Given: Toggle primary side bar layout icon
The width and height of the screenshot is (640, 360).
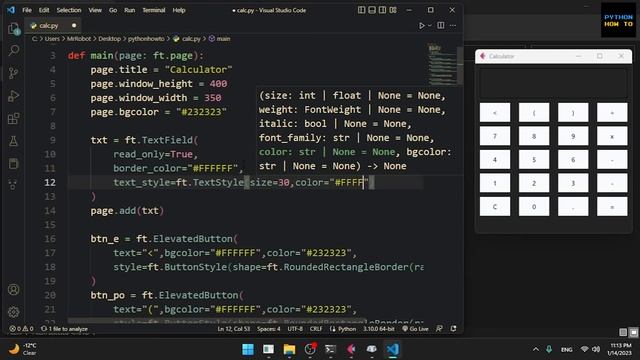Looking at the screenshot, I should click(362, 10).
